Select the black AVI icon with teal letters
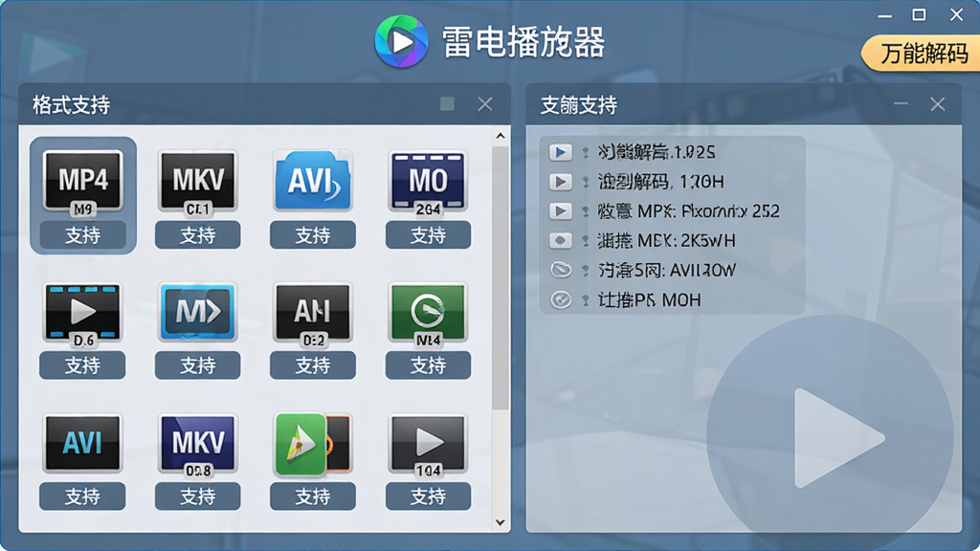Screen dimensions: 980x551 [x=82, y=443]
